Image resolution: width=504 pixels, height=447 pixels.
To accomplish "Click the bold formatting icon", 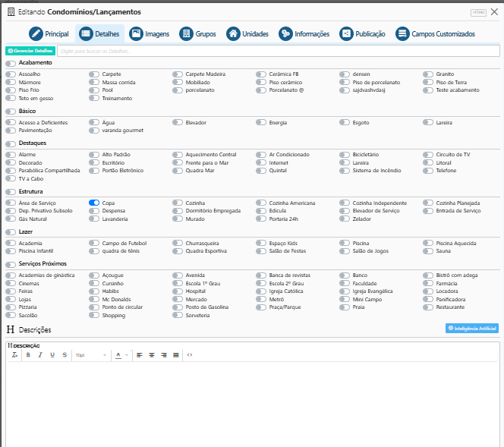I will pyautogui.click(x=28, y=354).
